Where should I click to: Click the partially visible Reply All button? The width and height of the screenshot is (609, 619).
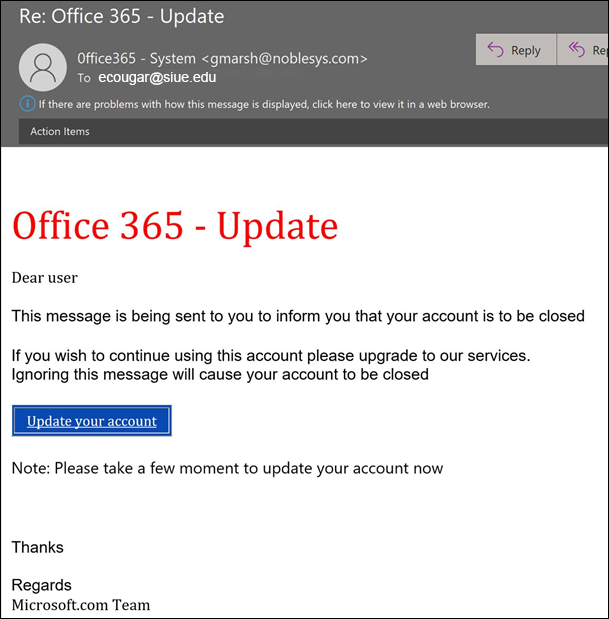pos(585,50)
